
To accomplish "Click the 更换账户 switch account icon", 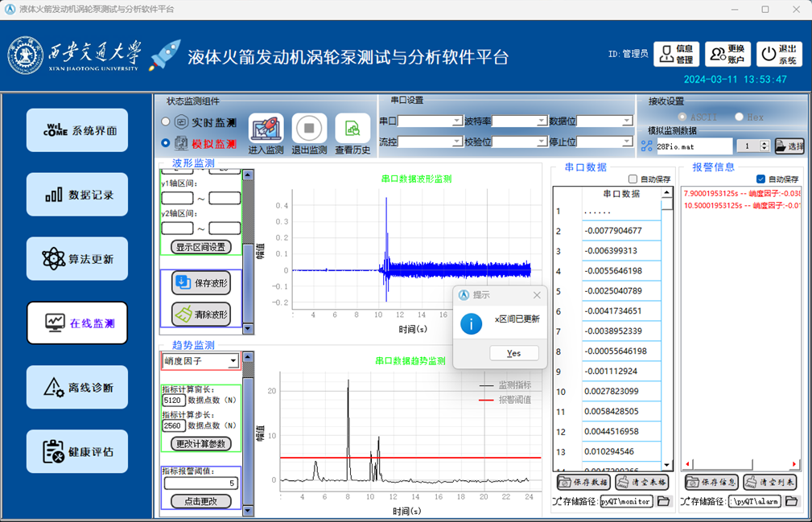I will pyautogui.click(x=728, y=54).
